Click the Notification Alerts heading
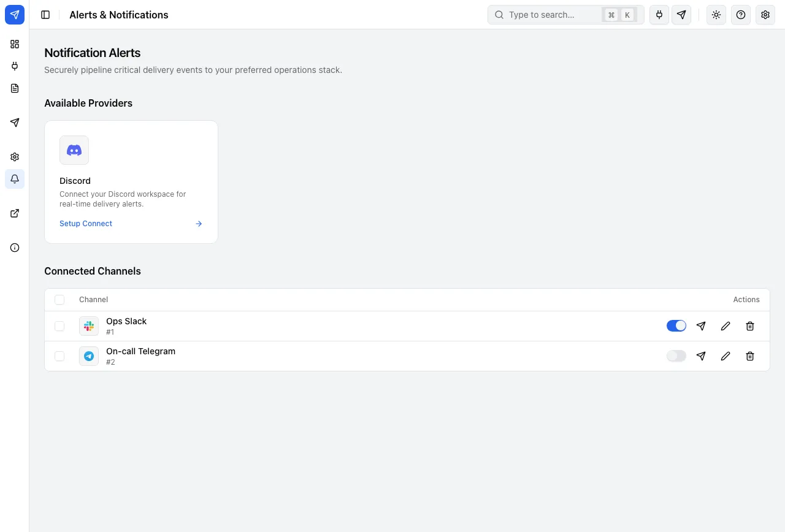This screenshot has height=532, width=785. [93, 53]
